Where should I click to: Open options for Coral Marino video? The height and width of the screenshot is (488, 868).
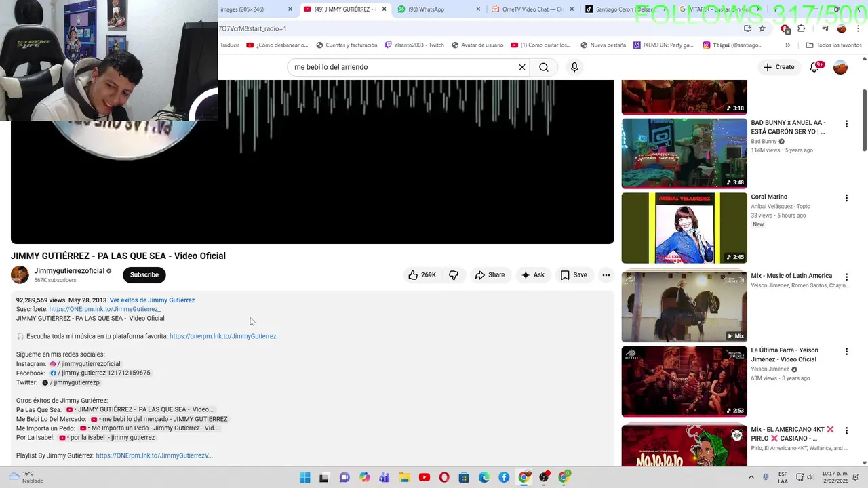click(x=846, y=198)
